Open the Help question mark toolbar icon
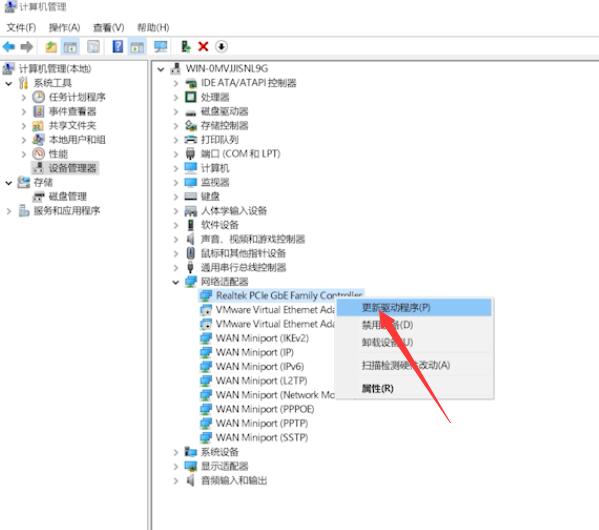Screen dimensions: 599x530 [x=118, y=47]
